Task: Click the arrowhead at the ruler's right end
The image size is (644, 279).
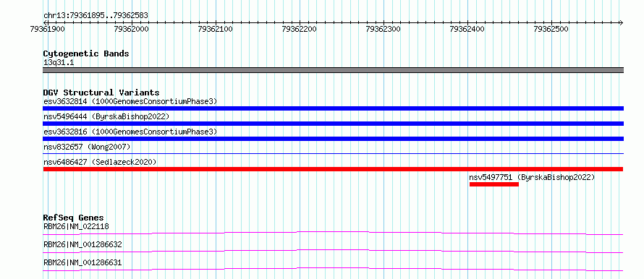Action: [x=622, y=22]
